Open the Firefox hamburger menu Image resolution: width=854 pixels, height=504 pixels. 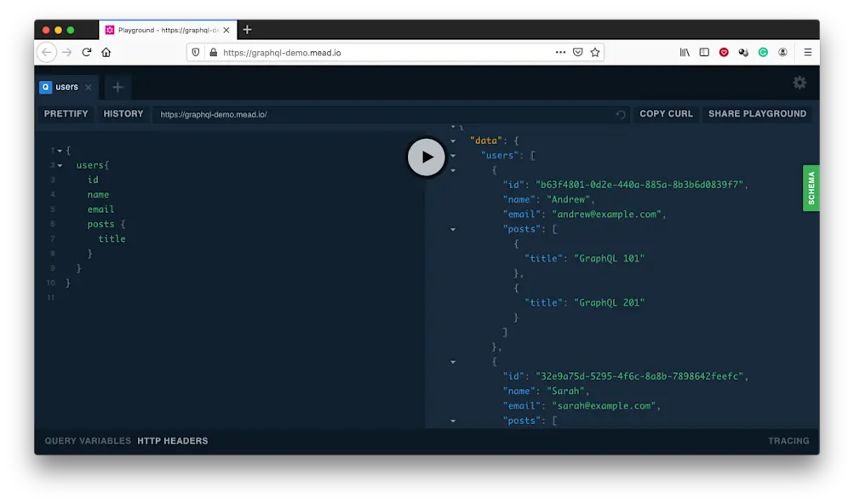pyautogui.click(x=806, y=52)
